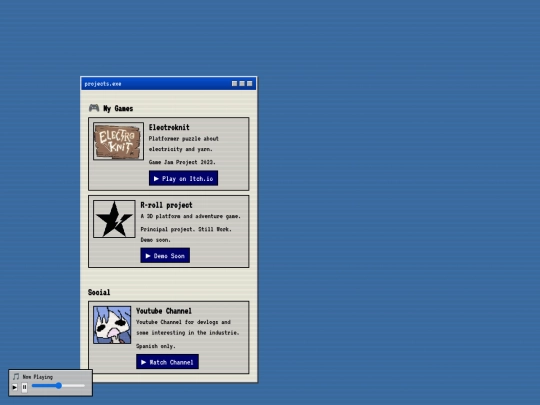Click the play button in Now Playing widget
This screenshot has height=405, width=540.
coord(14,387)
